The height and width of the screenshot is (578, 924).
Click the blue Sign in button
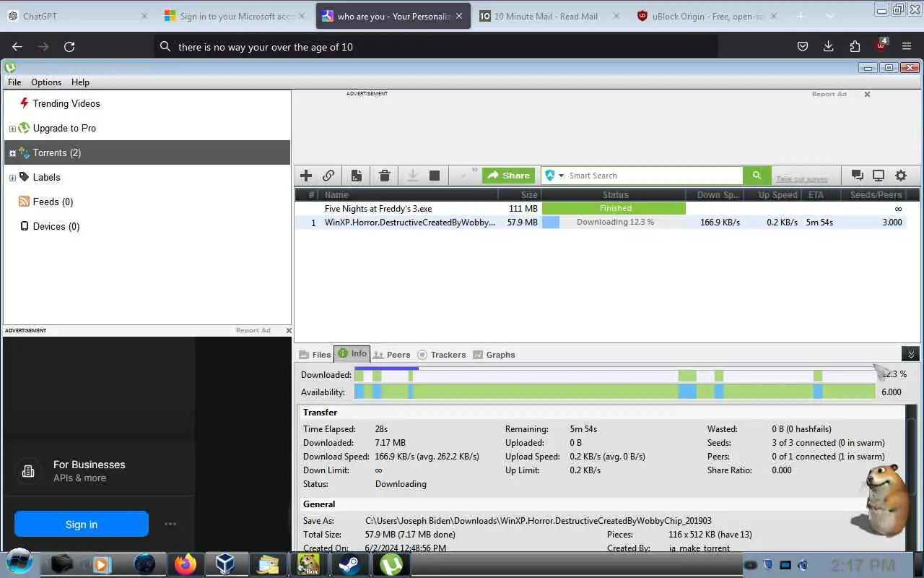(x=82, y=525)
